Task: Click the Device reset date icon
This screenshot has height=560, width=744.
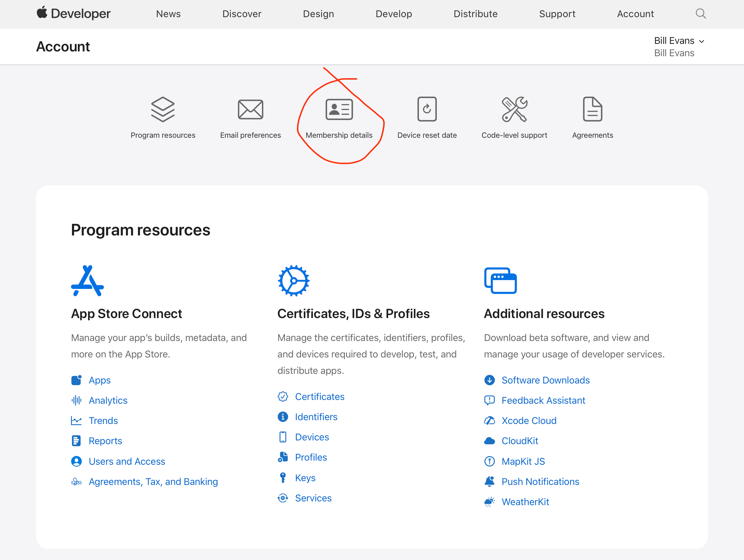Action: [x=427, y=109]
